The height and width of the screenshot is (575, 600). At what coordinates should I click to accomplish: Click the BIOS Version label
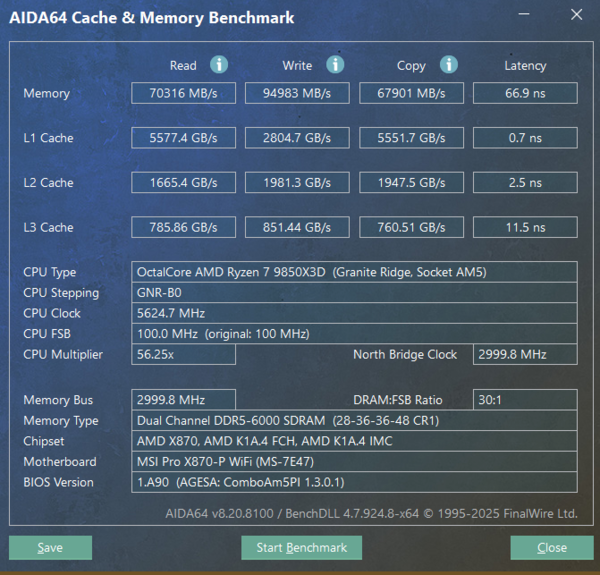point(59,482)
